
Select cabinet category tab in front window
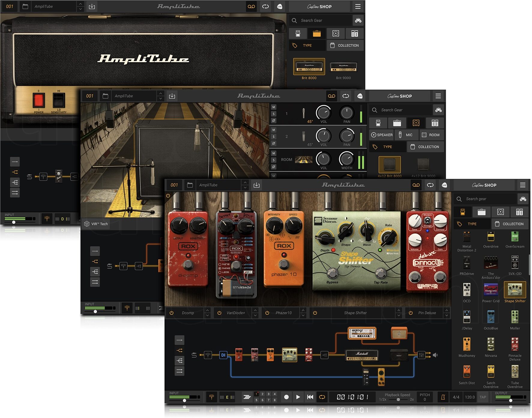point(500,212)
